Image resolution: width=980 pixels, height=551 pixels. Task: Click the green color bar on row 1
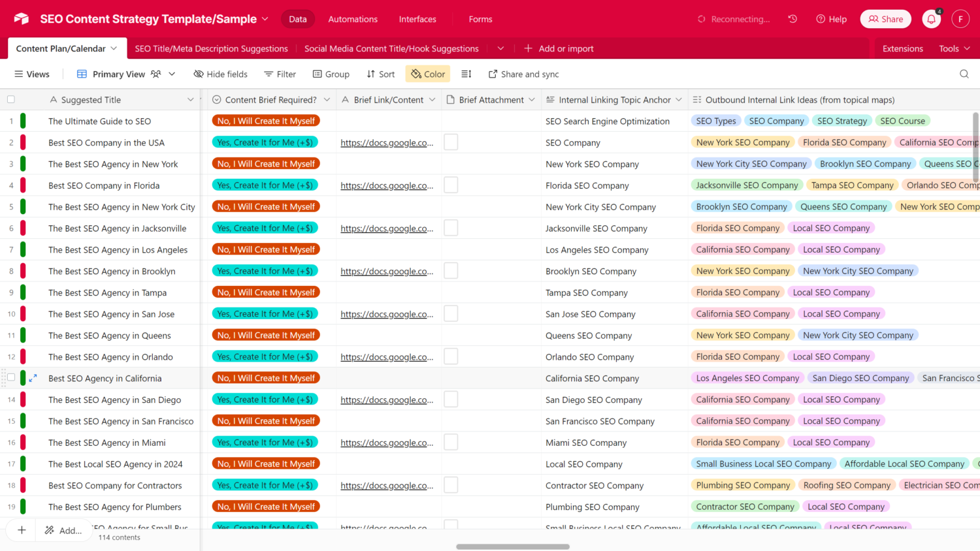point(23,121)
